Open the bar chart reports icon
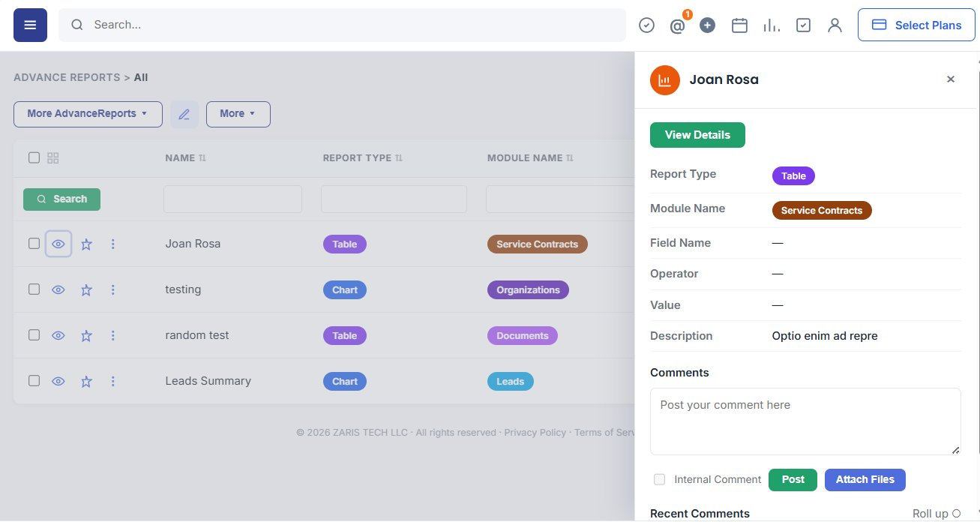 (771, 25)
